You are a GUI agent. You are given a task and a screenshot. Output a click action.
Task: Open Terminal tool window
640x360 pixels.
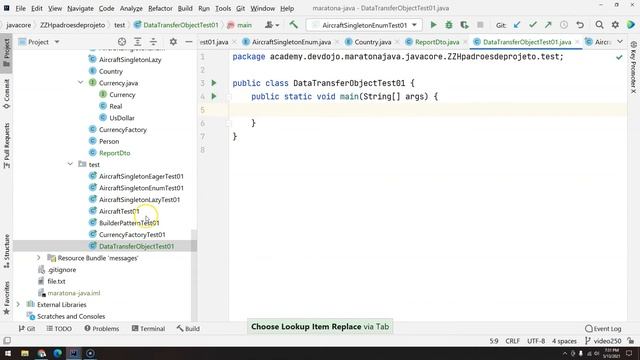pos(149,329)
